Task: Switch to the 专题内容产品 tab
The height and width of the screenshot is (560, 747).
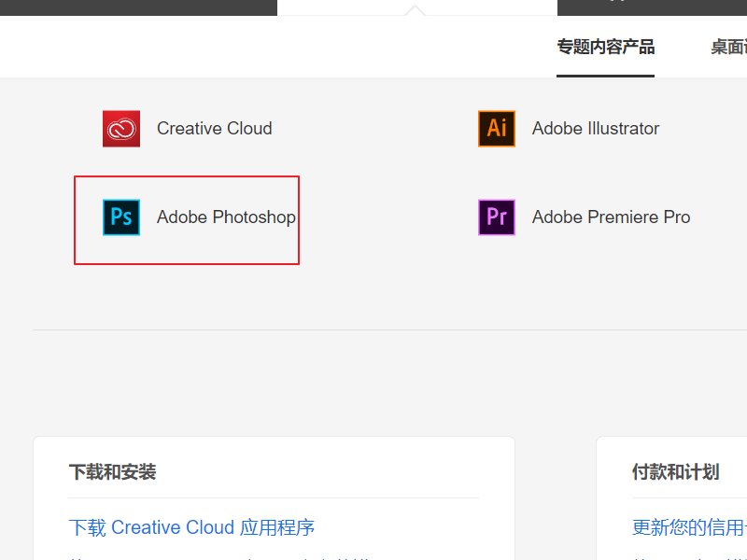Action: point(605,47)
